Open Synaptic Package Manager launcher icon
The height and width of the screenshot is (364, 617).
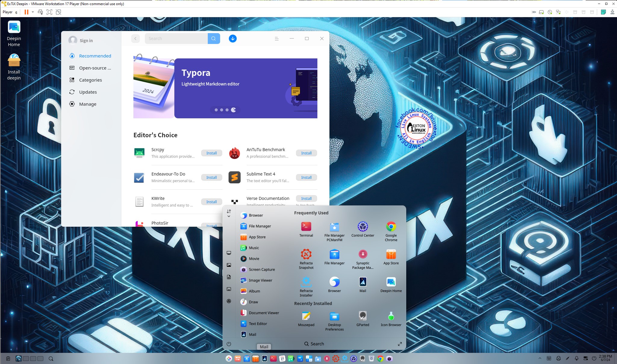coord(363,259)
